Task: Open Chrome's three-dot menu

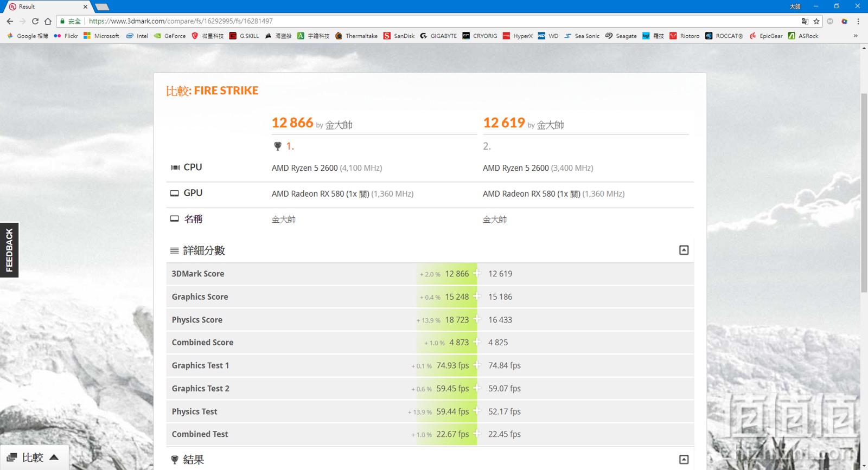Action: pos(858,21)
